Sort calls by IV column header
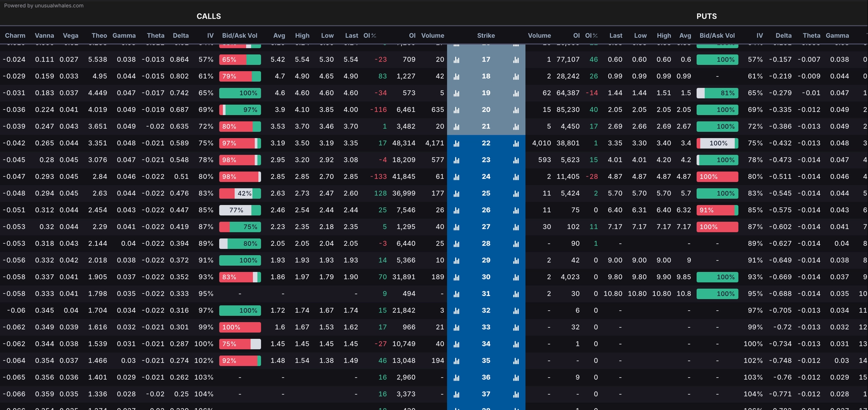The image size is (868, 410). (x=210, y=36)
